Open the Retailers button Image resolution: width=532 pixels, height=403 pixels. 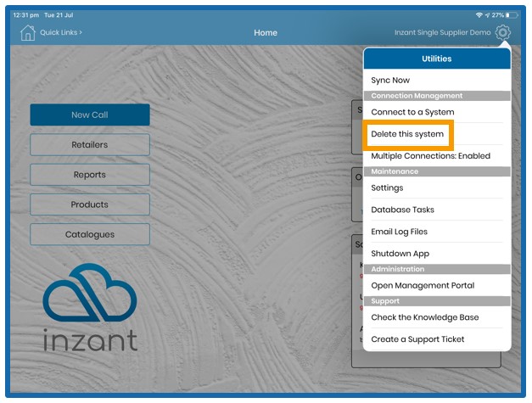click(x=90, y=145)
